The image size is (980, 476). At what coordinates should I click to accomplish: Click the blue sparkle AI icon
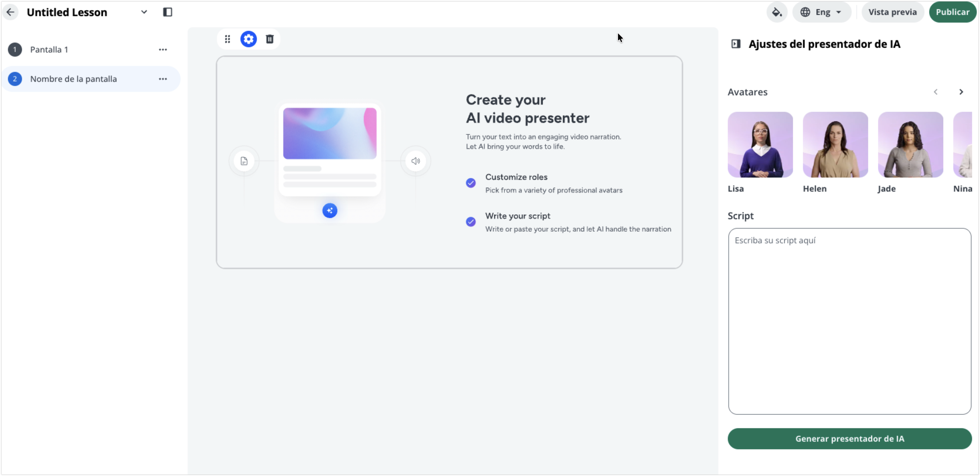point(329,211)
